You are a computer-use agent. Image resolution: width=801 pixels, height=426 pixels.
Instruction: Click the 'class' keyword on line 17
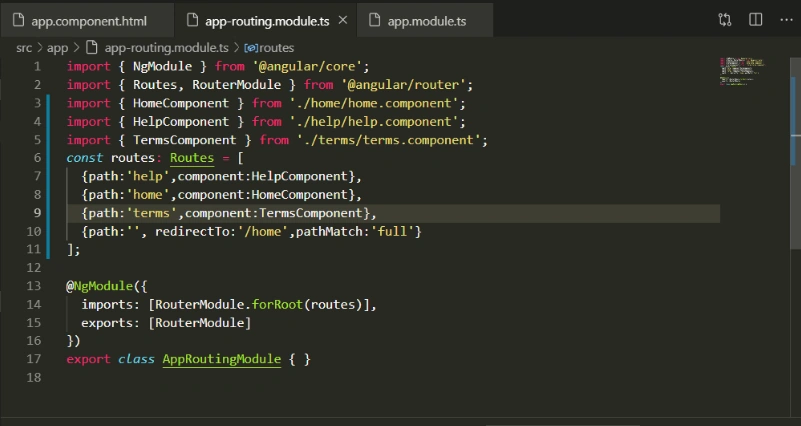[136, 359]
